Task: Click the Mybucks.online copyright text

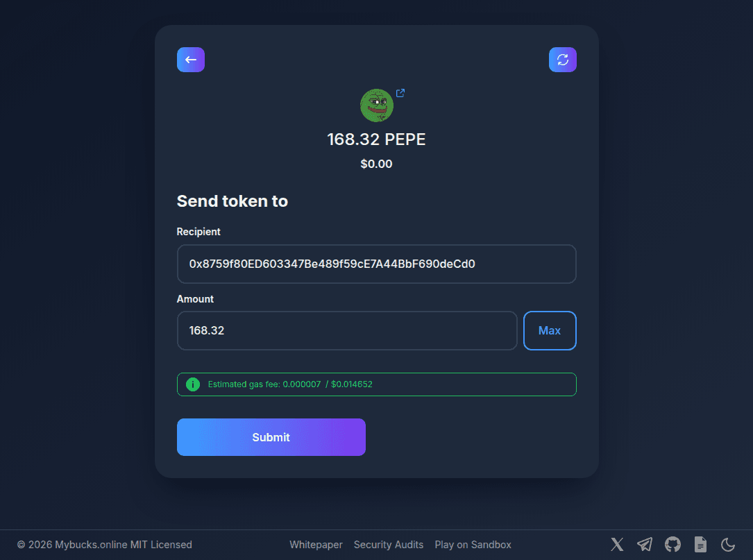Action: point(105,545)
